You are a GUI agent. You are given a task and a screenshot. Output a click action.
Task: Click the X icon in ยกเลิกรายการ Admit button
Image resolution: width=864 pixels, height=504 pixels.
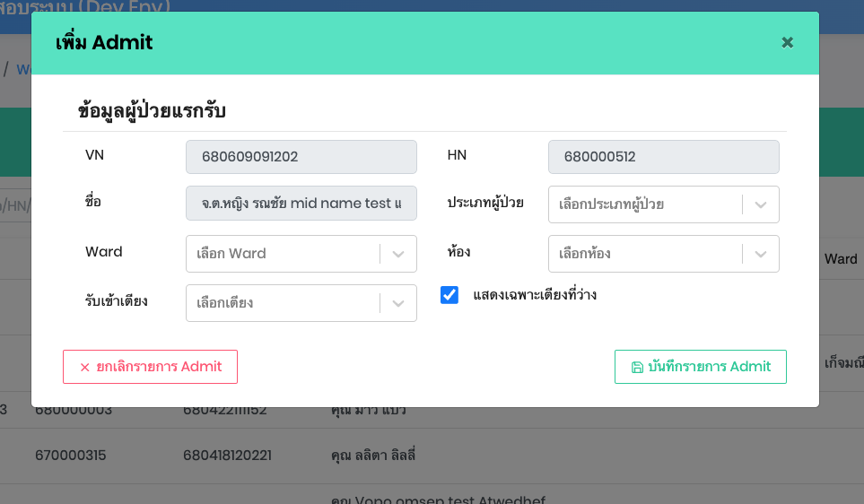85,367
